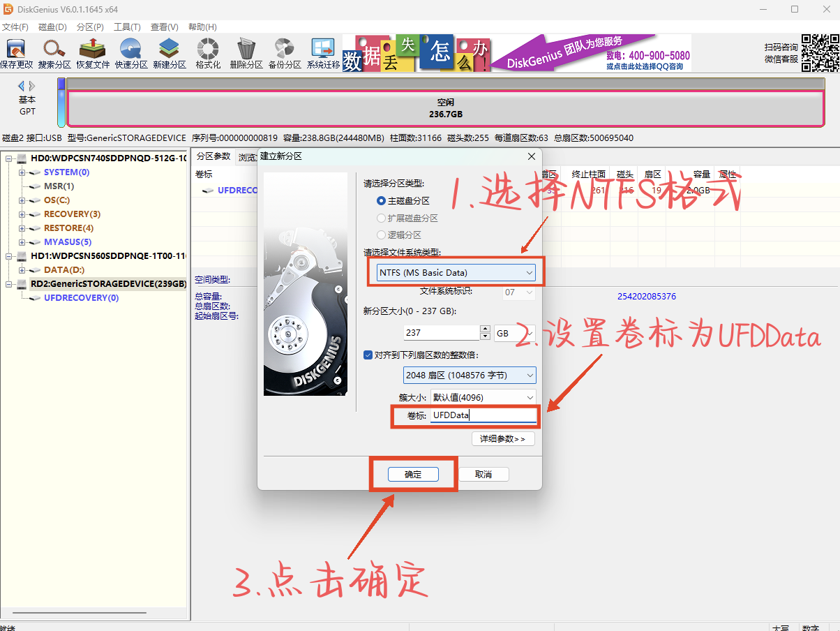This screenshot has height=631, width=840.
Task: Expand the SYSTEM(0) tree node
Action: (x=22, y=172)
